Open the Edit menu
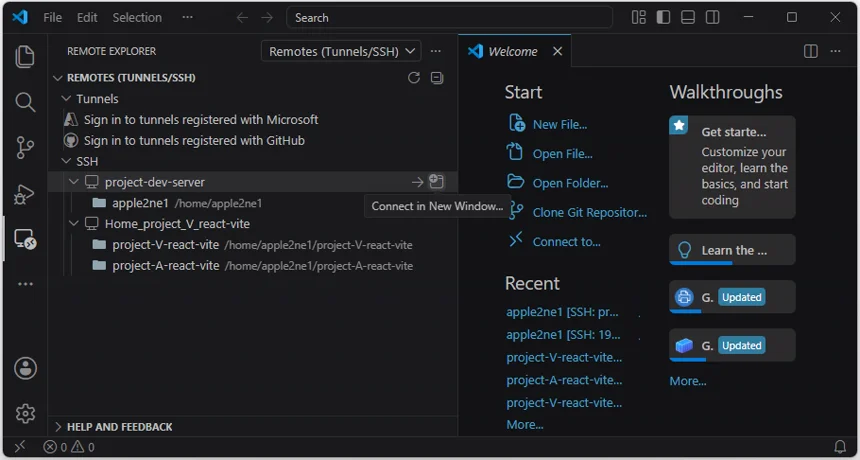The image size is (860, 460). (87, 18)
